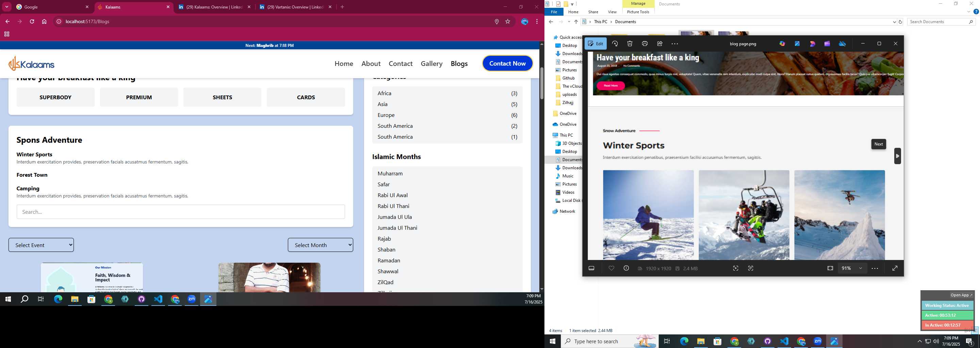Go to next photo with right arrow
This screenshot has width=980, height=348.
pyautogui.click(x=897, y=156)
